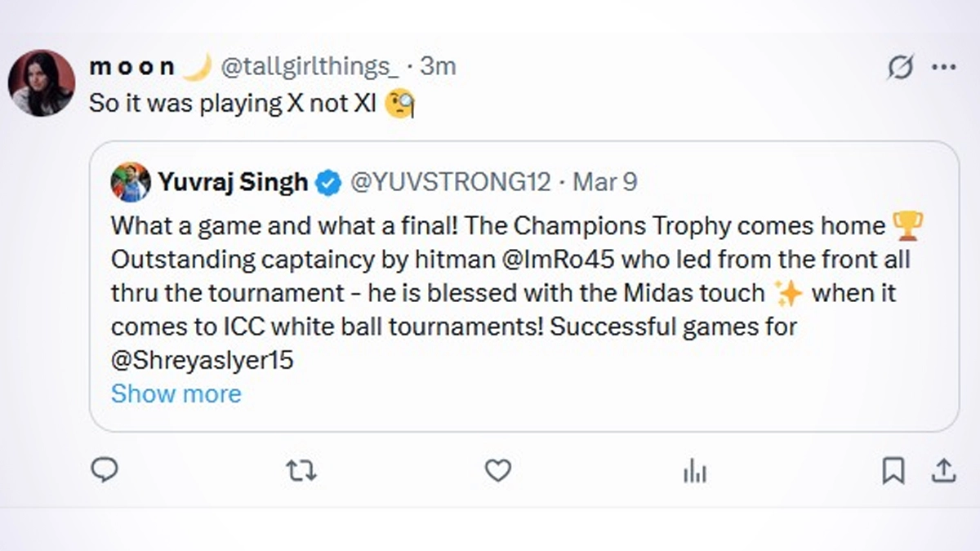Viewport: 980px width, 551px height.
Task: Click the Yuvraj Singh display name
Action: [x=233, y=182]
